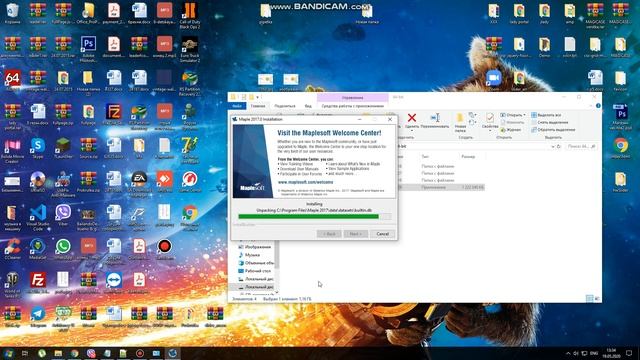Open Google Chrome icon at right desktop edge
The height and width of the screenshot is (360, 640).
(x=620, y=148)
